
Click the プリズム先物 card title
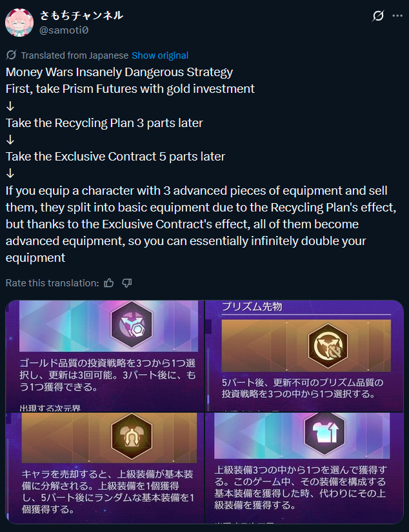pos(252,307)
